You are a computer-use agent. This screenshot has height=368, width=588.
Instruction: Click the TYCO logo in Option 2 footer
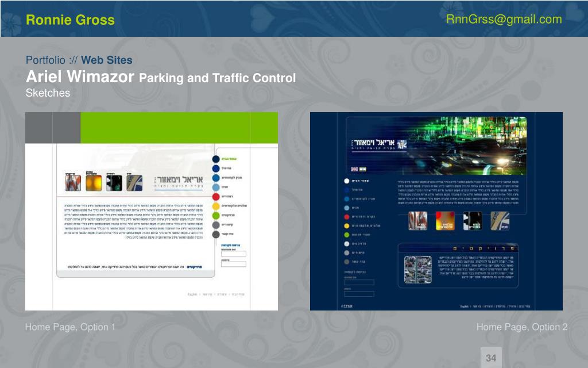pos(346,306)
